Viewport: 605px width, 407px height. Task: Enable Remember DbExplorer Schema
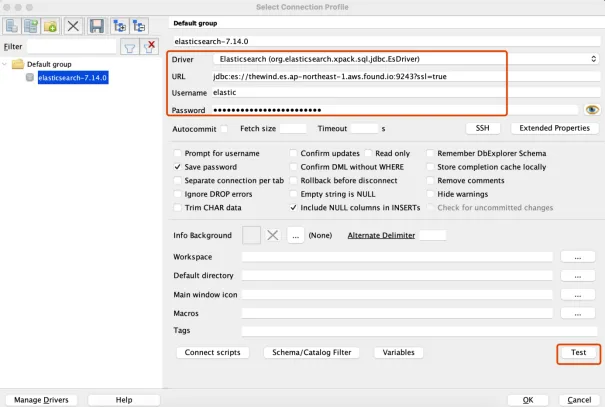(430, 153)
